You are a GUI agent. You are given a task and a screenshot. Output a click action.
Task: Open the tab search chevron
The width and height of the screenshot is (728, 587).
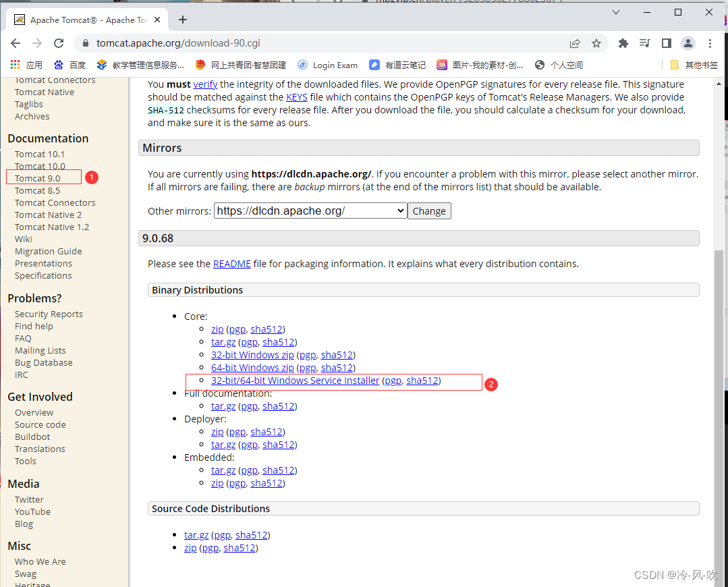pos(616,12)
